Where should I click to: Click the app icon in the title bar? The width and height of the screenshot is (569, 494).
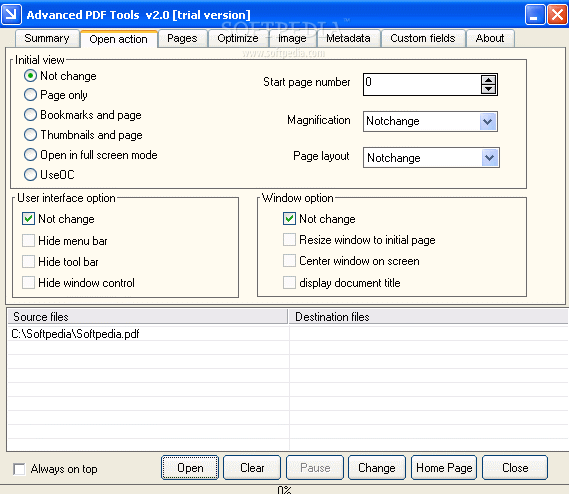pyautogui.click(x=11, y=14)
